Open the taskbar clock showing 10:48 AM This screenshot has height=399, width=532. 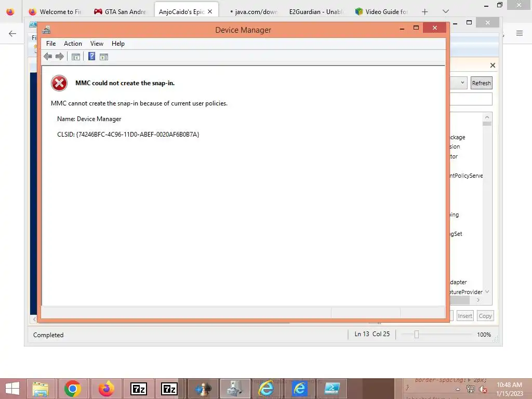(x=509, y=389)
